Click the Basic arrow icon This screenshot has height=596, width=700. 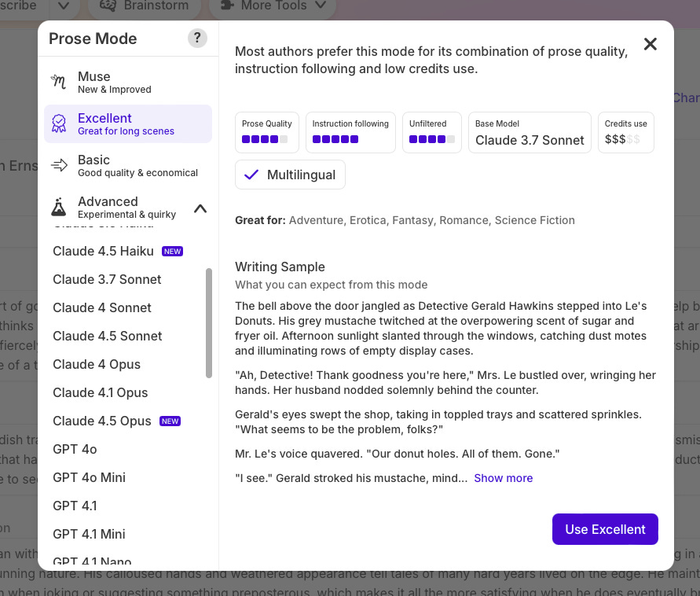tap(59, 165)
